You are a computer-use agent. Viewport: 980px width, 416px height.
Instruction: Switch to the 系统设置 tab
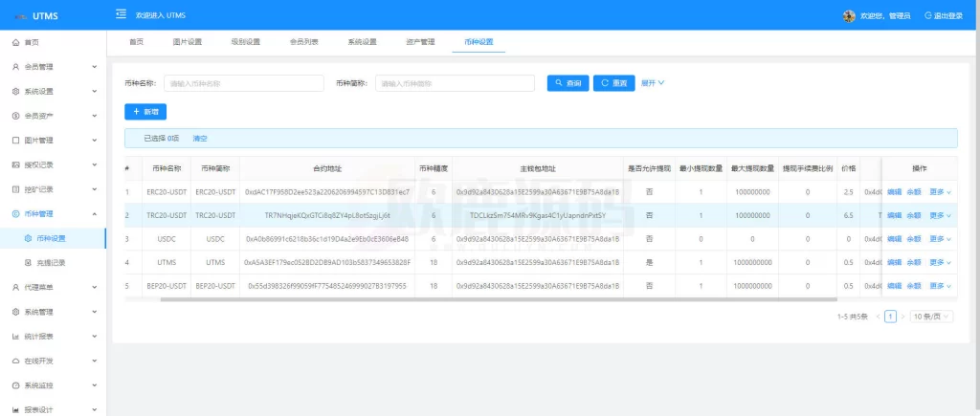click(x=362, y=42)
